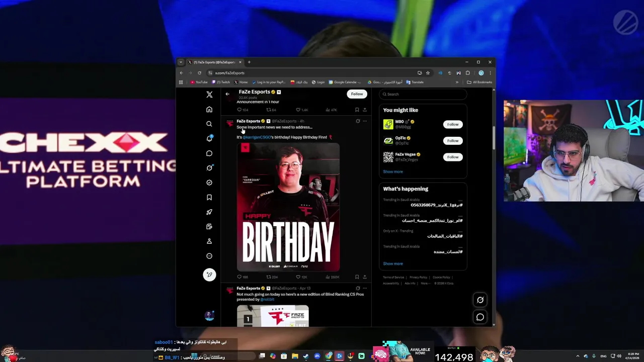This screenshot has width=644, height=362.
Task: Expand the More circle menu in X sidebar
Action: (x=209, y=256)
